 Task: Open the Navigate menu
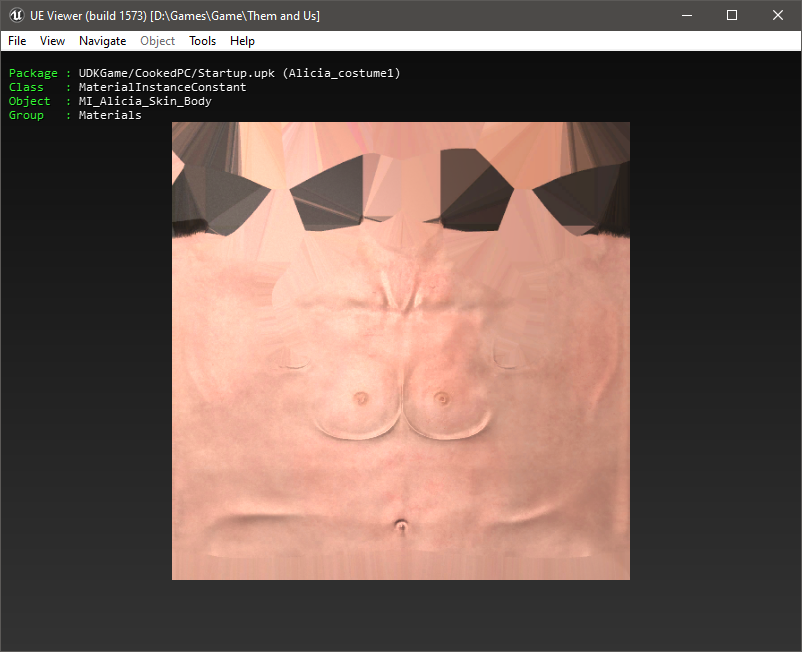point(102,41)
